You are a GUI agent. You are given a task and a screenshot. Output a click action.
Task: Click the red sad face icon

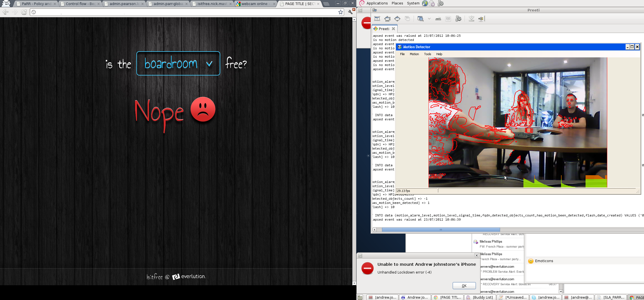tap(203, 109)
